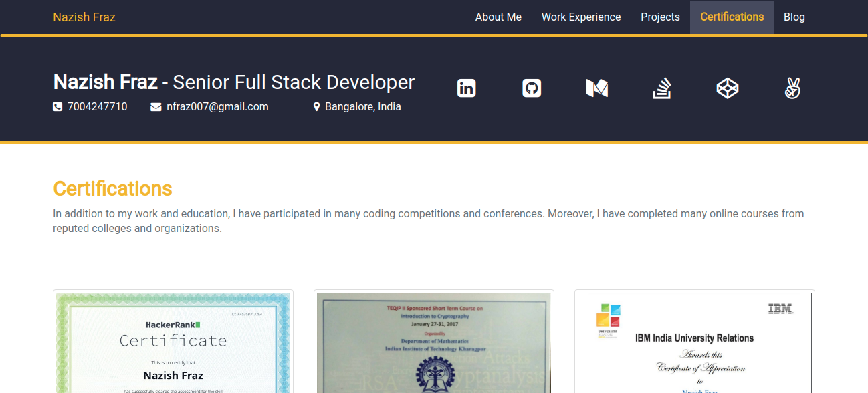Click the GitHub icon
The height and width of the screenshot is (393, 868).
[x=532, y=88]
